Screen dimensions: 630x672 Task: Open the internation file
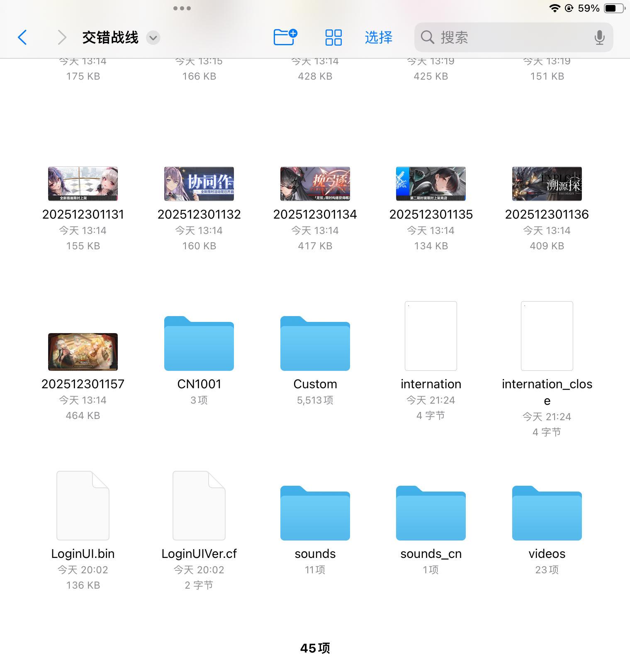pos(431,336)
